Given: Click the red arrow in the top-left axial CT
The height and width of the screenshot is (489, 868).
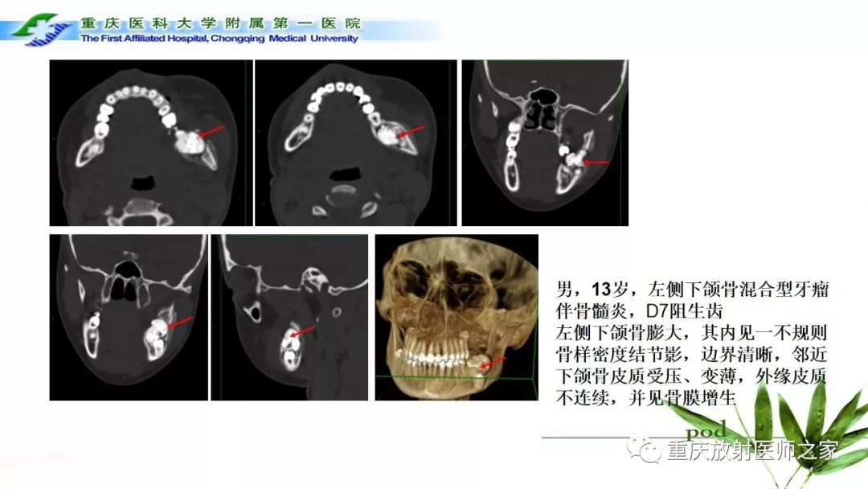Looking at the screenshot, I should 212,130.
